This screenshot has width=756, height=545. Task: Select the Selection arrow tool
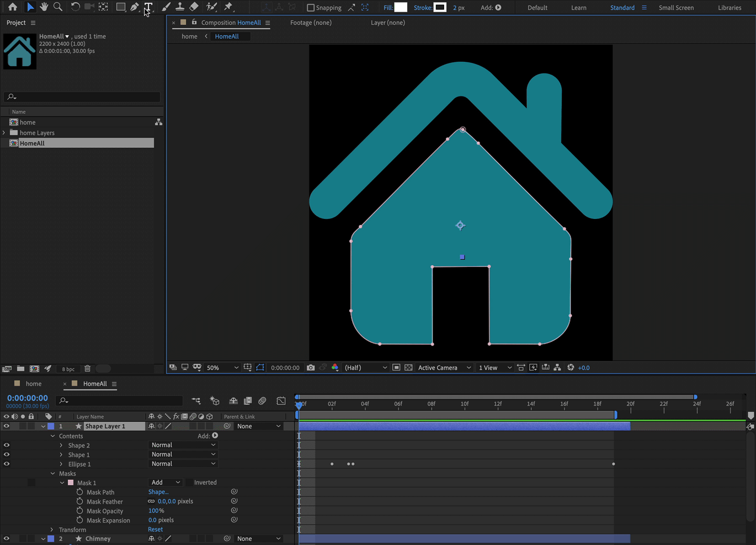click(30, 7)
